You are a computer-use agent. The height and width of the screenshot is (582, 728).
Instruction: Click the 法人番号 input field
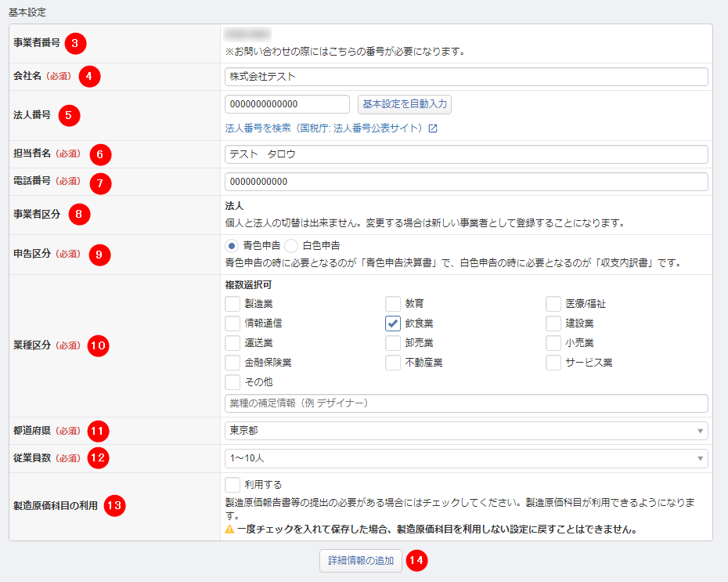coord(287,104)
